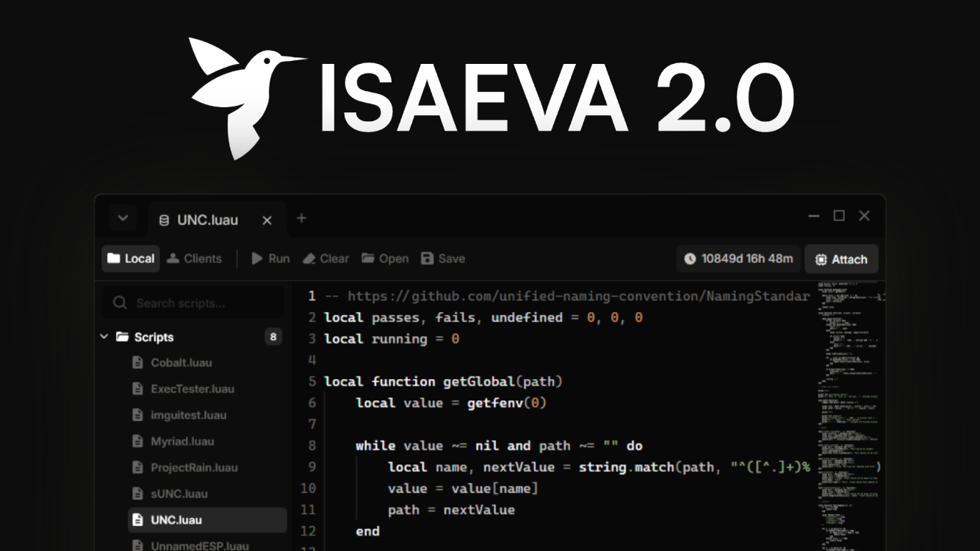Open UnnamedESP.luau script
Image resolution: width=980 pixels, height=551 pixels.
point(200,545)
